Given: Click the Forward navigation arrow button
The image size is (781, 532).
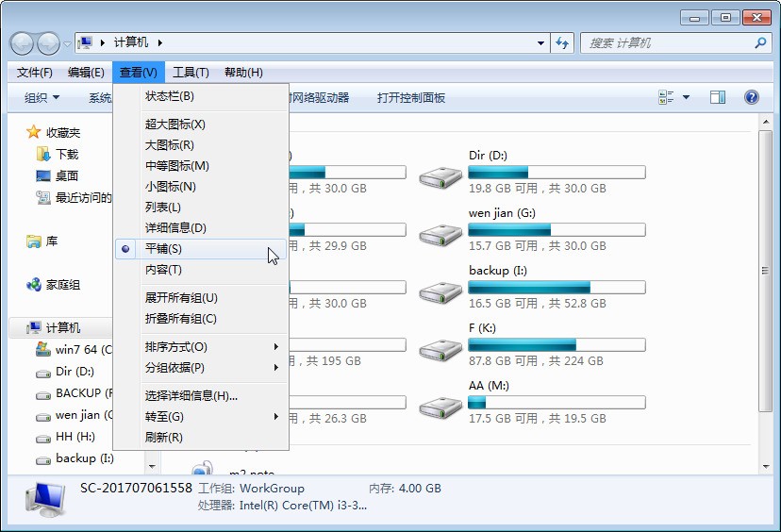Looking at the screenshot, I should click(x=48, y=43).
